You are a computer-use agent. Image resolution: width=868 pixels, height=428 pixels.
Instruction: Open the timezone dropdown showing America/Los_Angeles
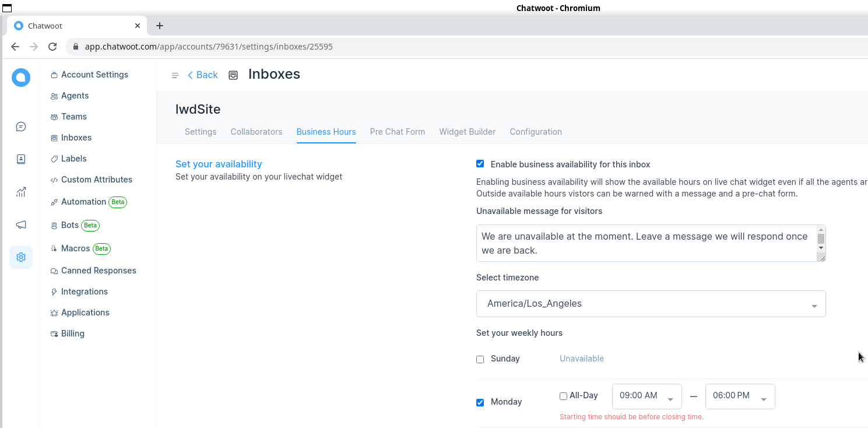tap(651, 303)
